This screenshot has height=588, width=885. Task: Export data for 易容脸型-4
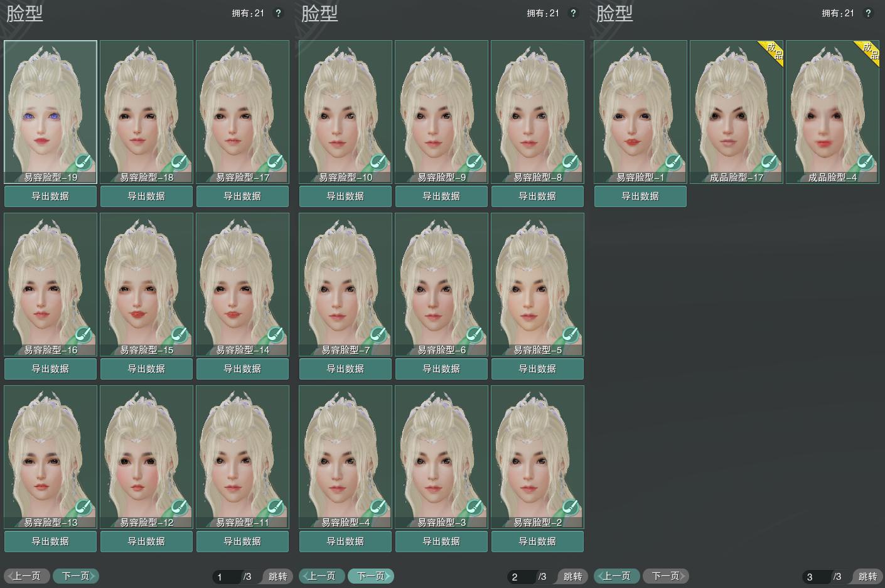(346, 542)
